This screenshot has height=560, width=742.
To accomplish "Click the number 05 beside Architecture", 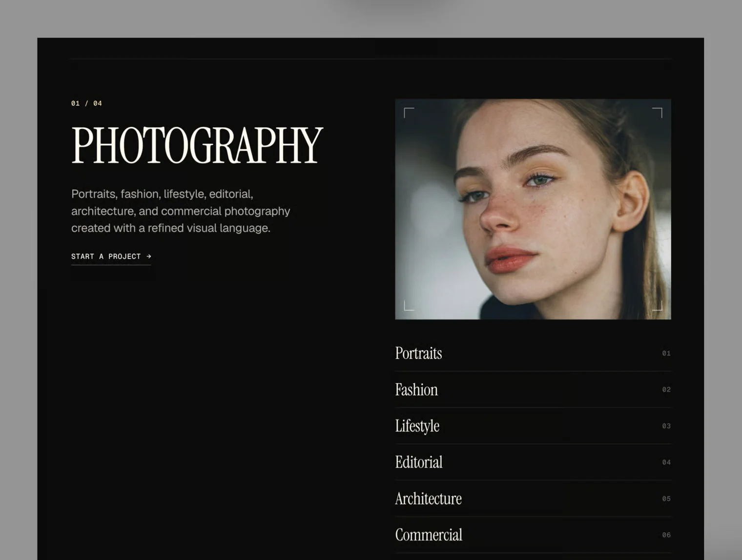I will [666, 499].
